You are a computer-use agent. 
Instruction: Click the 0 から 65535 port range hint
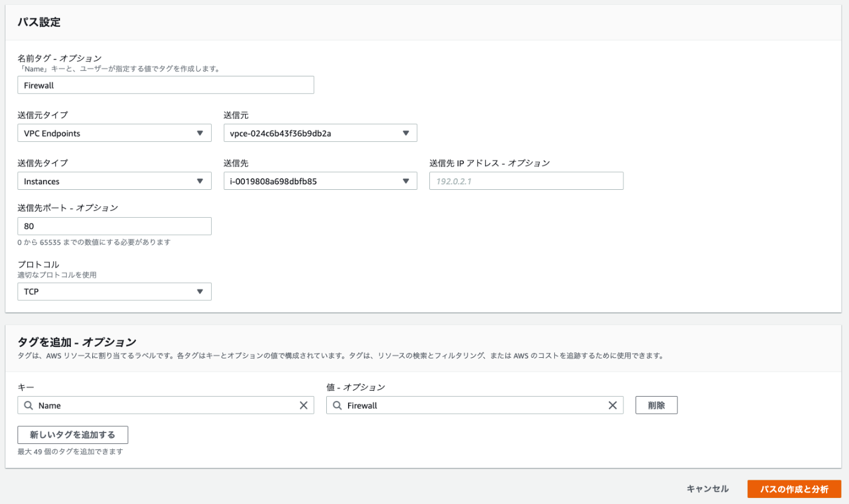point(94,242)
